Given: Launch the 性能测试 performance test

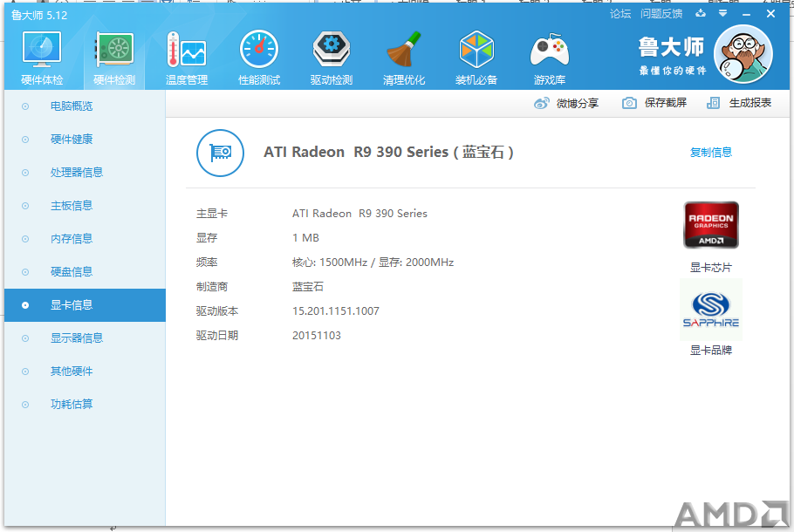Looking at the screenshot, I should 259,58.
